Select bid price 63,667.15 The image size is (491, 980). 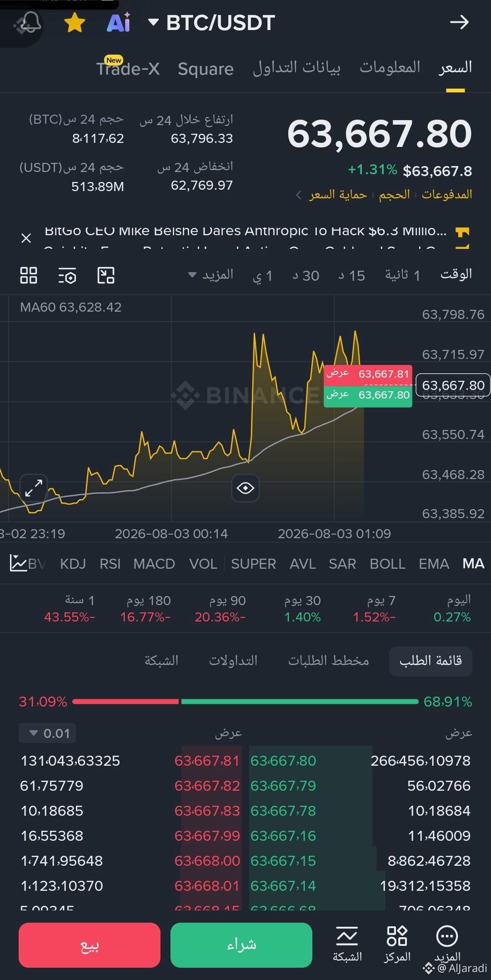283,861
